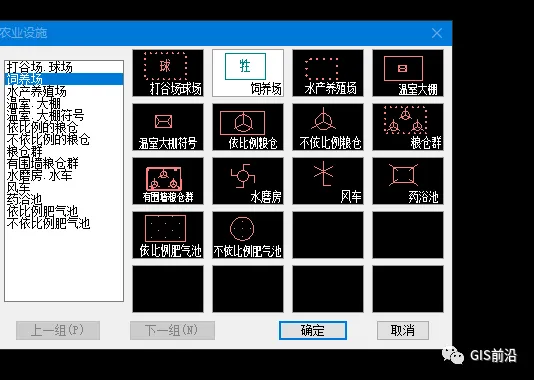Select the 温室大棚 symbol tile

[x=408, y=73]
